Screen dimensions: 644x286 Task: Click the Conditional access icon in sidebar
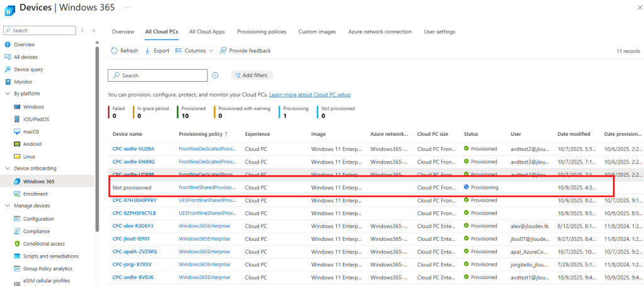(x=17, y=244)
